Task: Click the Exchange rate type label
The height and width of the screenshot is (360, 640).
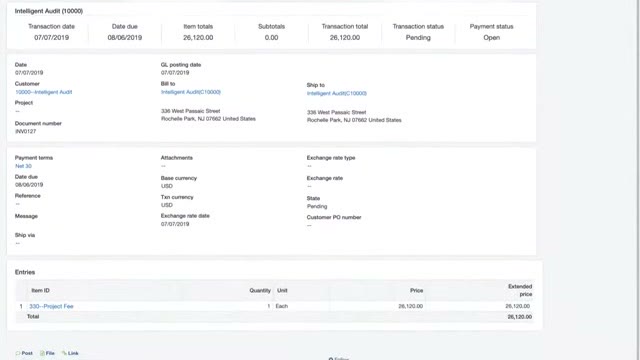Action: (x=331, y=158)
